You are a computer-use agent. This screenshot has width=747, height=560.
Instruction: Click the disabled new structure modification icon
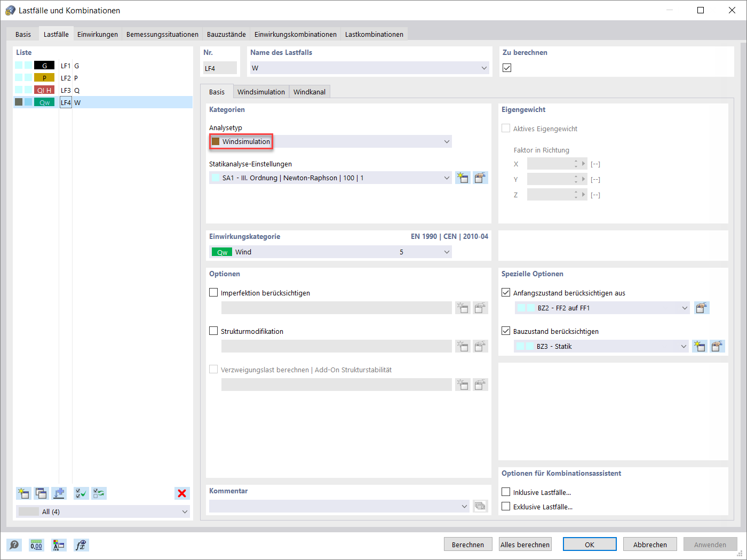462,346
